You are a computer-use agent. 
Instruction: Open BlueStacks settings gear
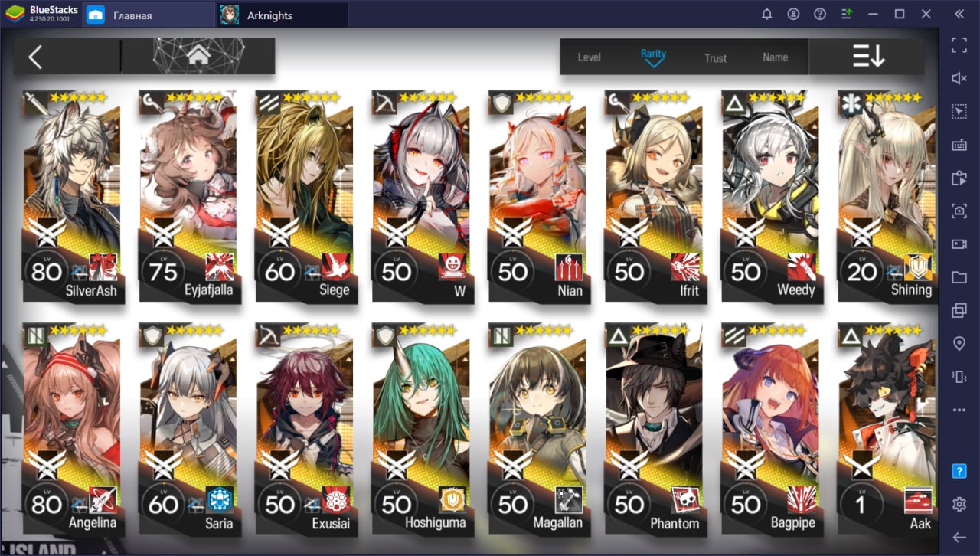pos(959,504)
